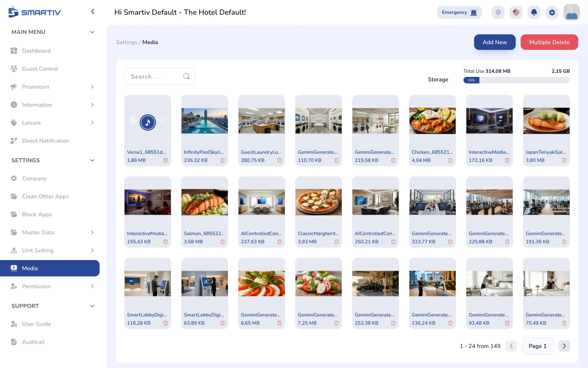Viewport: 588px width, 368px height.
Task: Click the Multiple Delete button
Action: click(549, 42)
